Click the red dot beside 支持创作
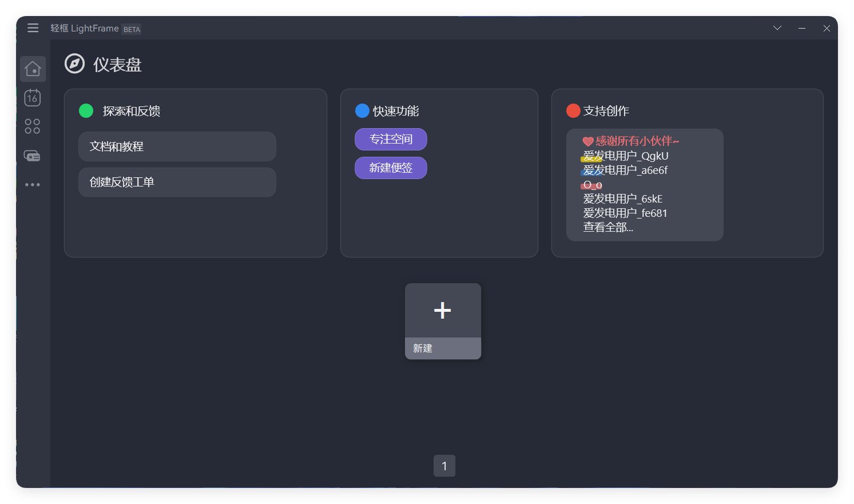Image resolution: width=854 pixels, height=504 pixels. (573, 110)
